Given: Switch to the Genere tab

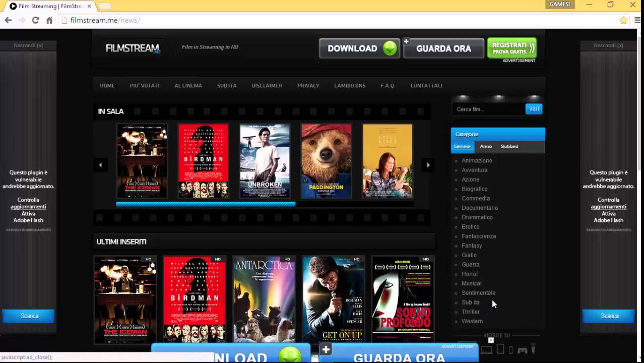Looking at the screenshot, I should (462, 146).
